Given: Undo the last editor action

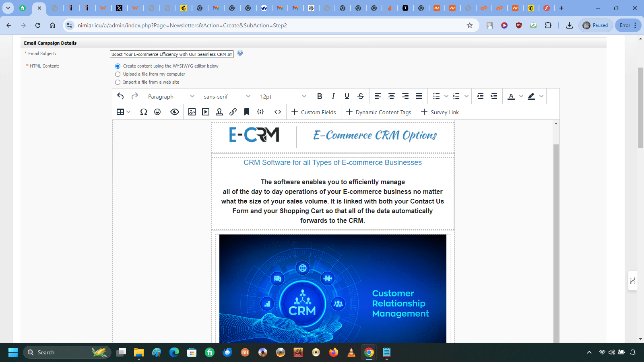Looking at the screenshot, I should tap(120, 96).
